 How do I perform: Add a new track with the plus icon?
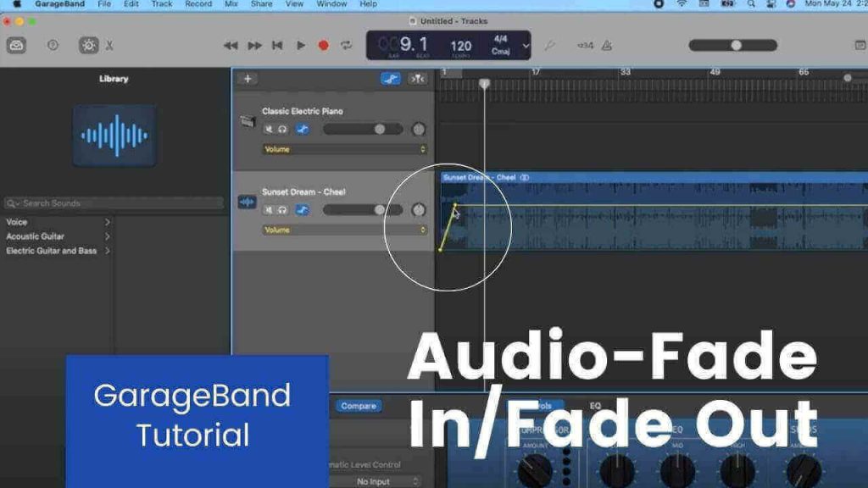pos(248,77)
